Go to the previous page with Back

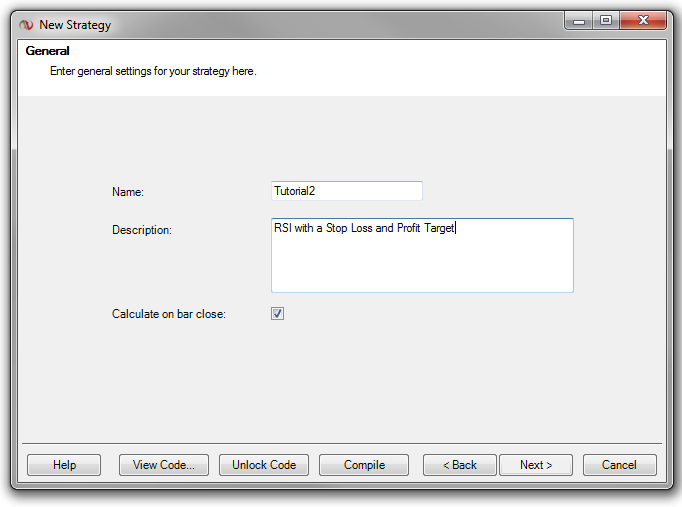click(x=460, y=465)
